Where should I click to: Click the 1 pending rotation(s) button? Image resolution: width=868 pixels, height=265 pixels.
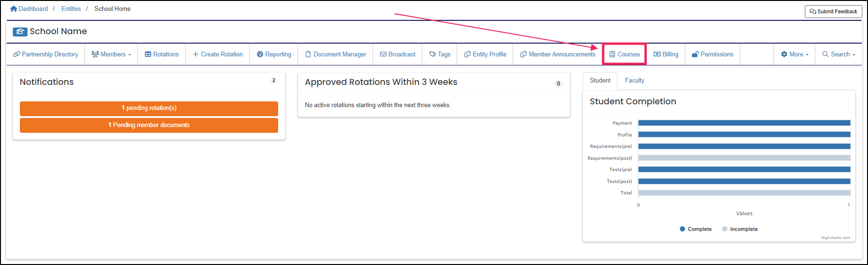149,108
